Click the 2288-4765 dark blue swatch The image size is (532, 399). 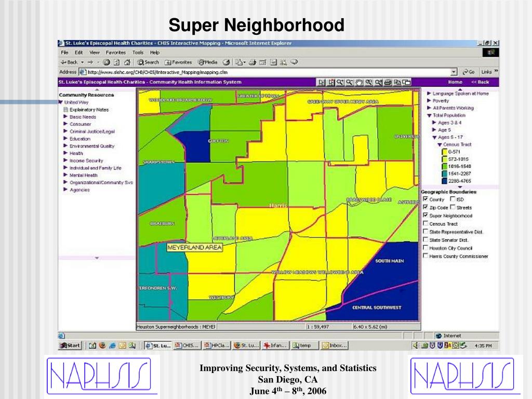tap(444, 181)
